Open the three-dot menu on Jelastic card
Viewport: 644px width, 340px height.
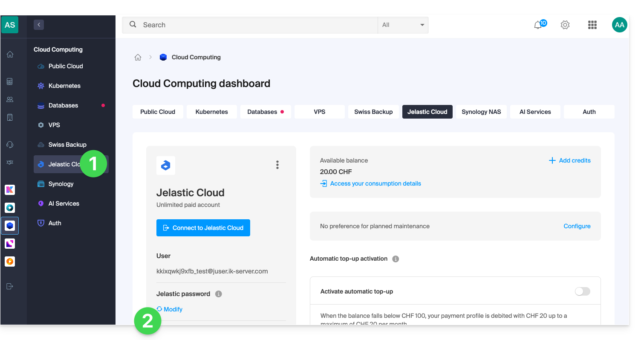pyautogui.click(x=277, y=165)
